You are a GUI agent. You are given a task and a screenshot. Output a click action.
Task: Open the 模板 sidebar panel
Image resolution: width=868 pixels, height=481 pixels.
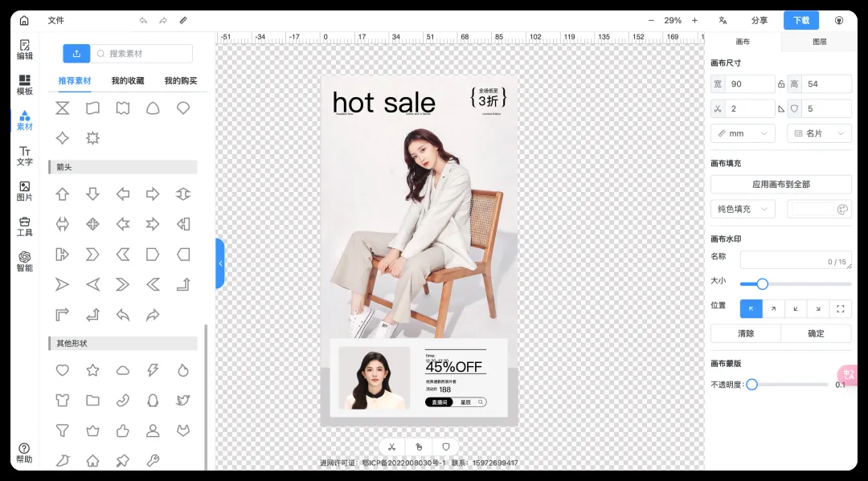24,85
